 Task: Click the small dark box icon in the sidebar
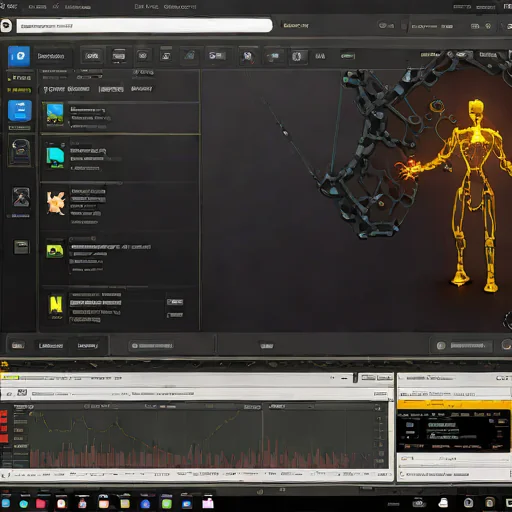(x=21, y=247)
